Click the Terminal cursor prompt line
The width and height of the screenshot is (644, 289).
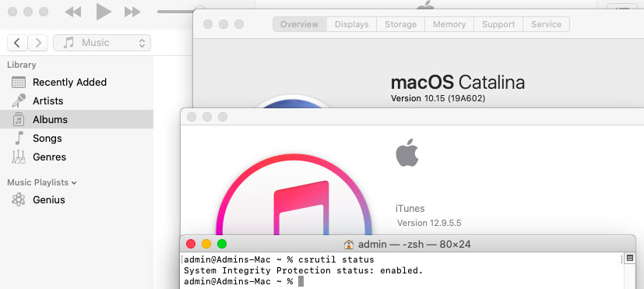pyautogui.click(x=244, y=282)
